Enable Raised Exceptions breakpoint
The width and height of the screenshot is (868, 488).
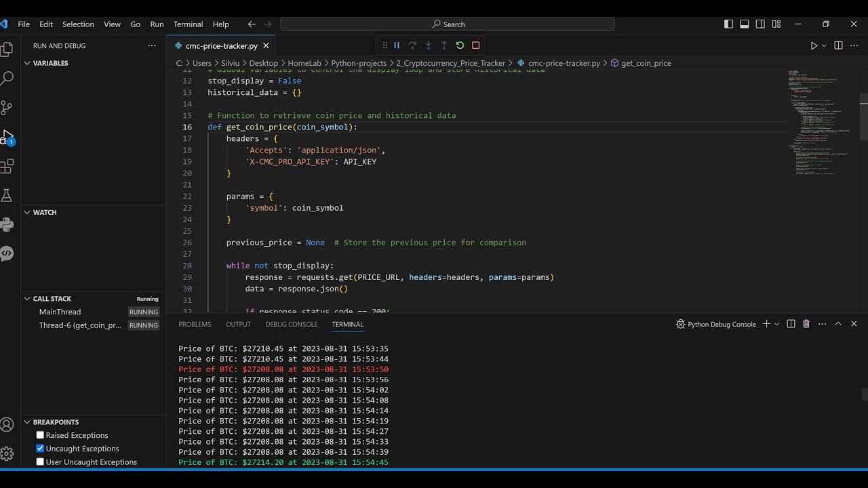pyautogui.click(x=40, y=435)
